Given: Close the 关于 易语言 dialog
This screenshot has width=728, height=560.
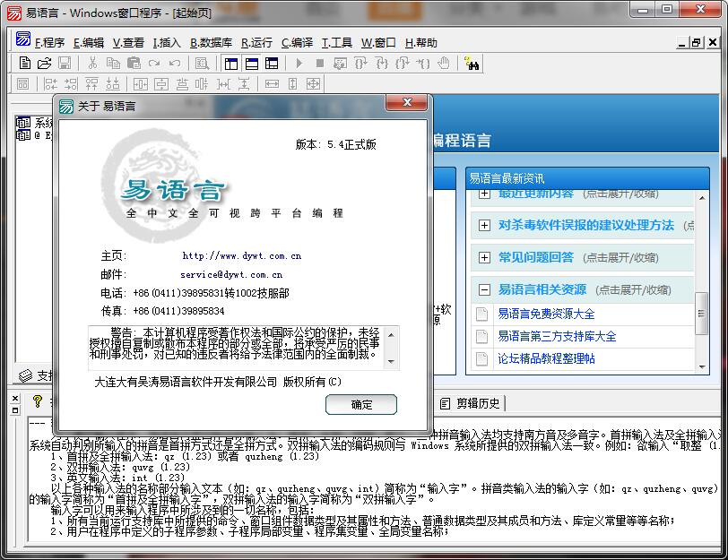Looking at the screenshot, I should (x=407, y=102).
